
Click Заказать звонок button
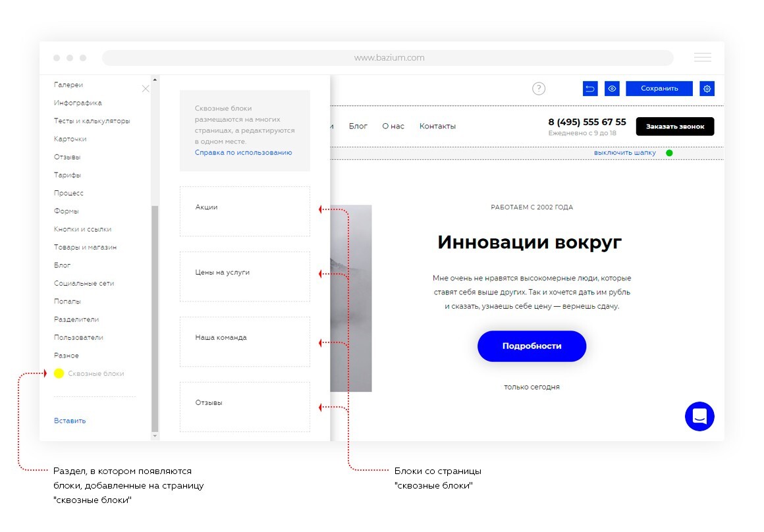[x=675, y=126]
